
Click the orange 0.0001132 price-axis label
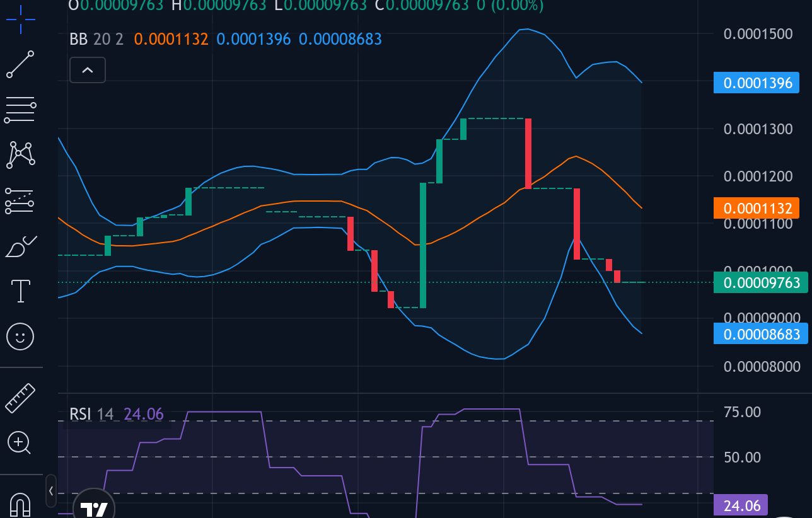[757, 207]
